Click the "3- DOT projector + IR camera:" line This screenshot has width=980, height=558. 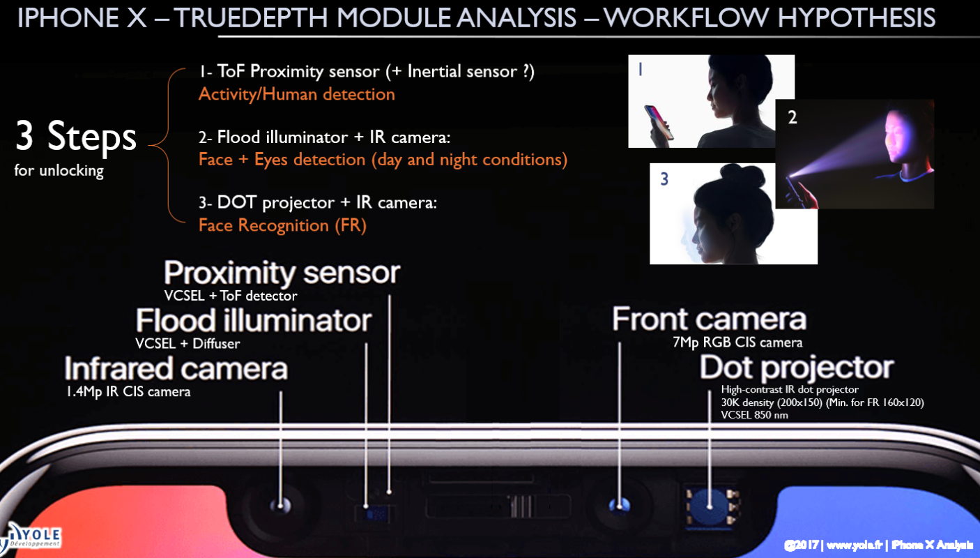tap(318, 203)
